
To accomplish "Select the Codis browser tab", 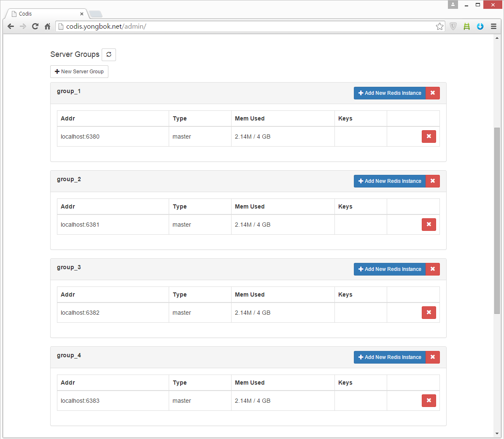I will coord(47,14).
